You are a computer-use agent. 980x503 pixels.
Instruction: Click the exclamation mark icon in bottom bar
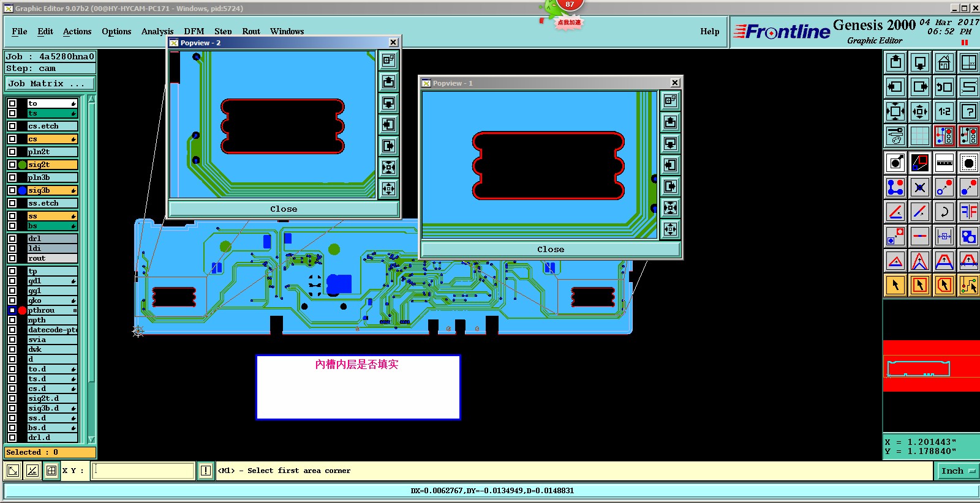point(206,471)
